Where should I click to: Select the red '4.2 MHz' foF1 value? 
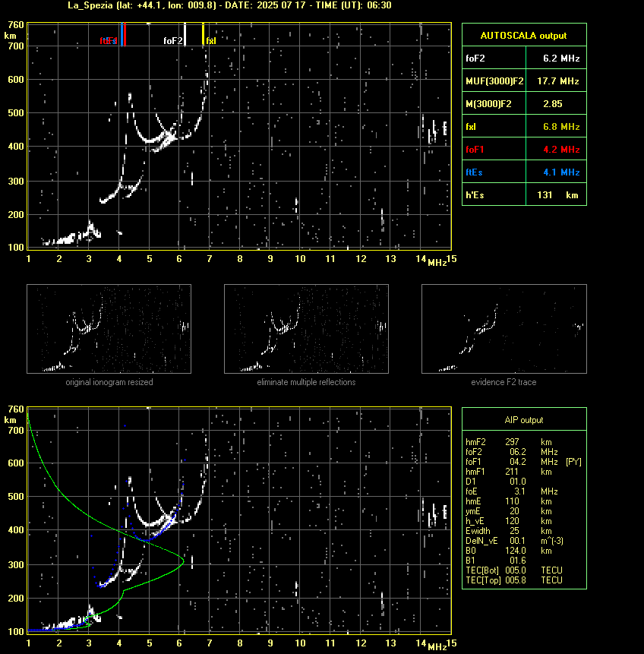pos(561,150)
